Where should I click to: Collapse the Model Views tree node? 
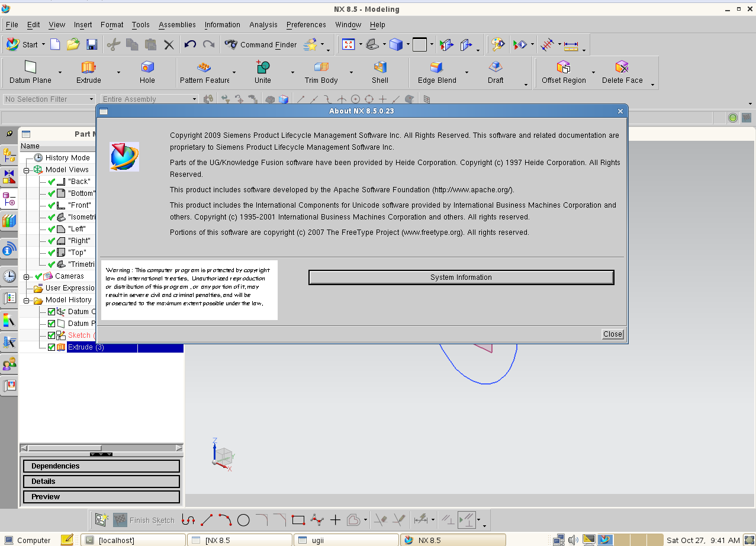27,170
